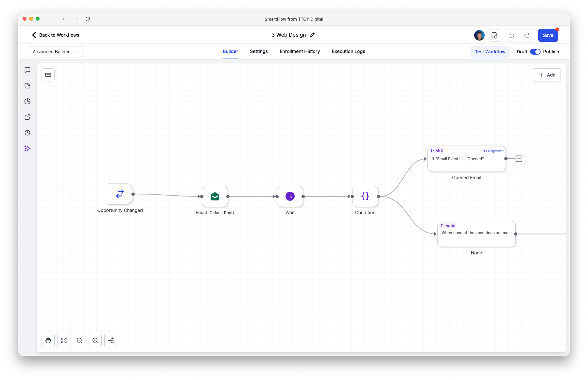Viewport: 588px width, 380px height.
Task: Open the history panel in the sidebar
Action: [x=27, y=133]
